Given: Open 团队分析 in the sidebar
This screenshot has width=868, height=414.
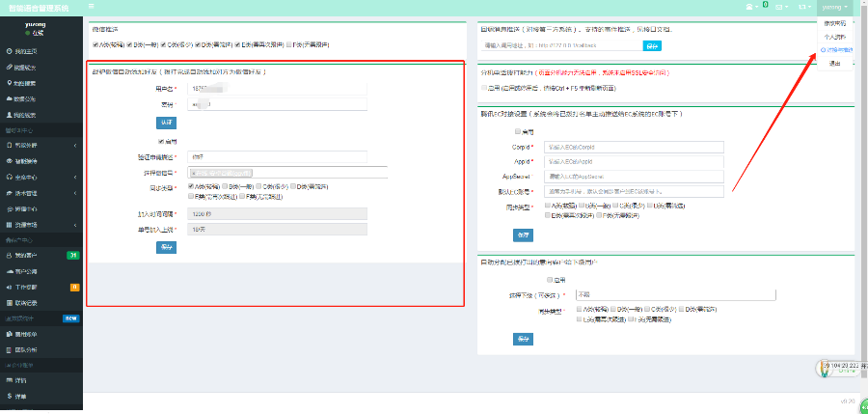Looking at the screenshot, I should (41, 350).
